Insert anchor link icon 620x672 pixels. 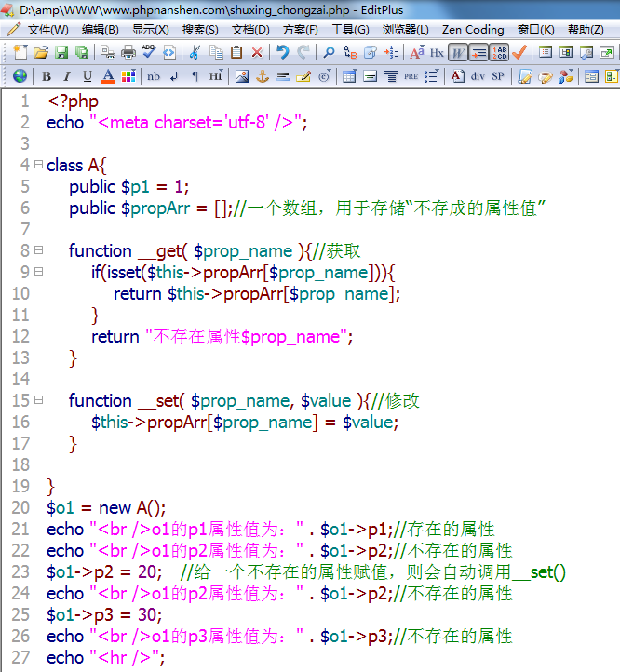pos(263,76)
